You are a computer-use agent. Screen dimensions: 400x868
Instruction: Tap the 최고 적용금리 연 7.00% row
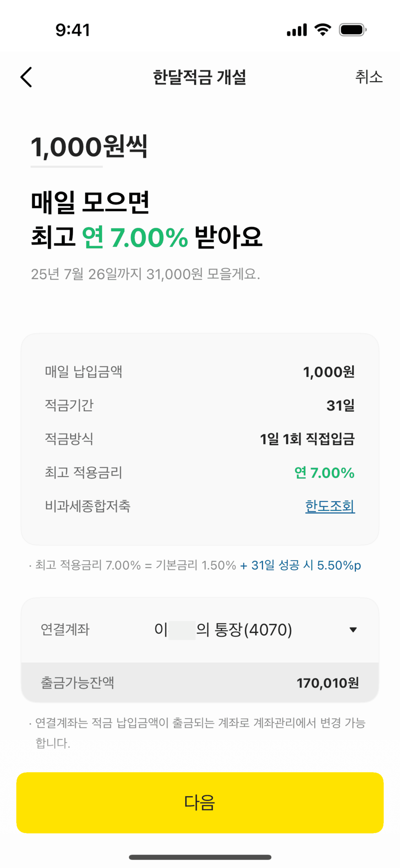(x=200, y=472)
